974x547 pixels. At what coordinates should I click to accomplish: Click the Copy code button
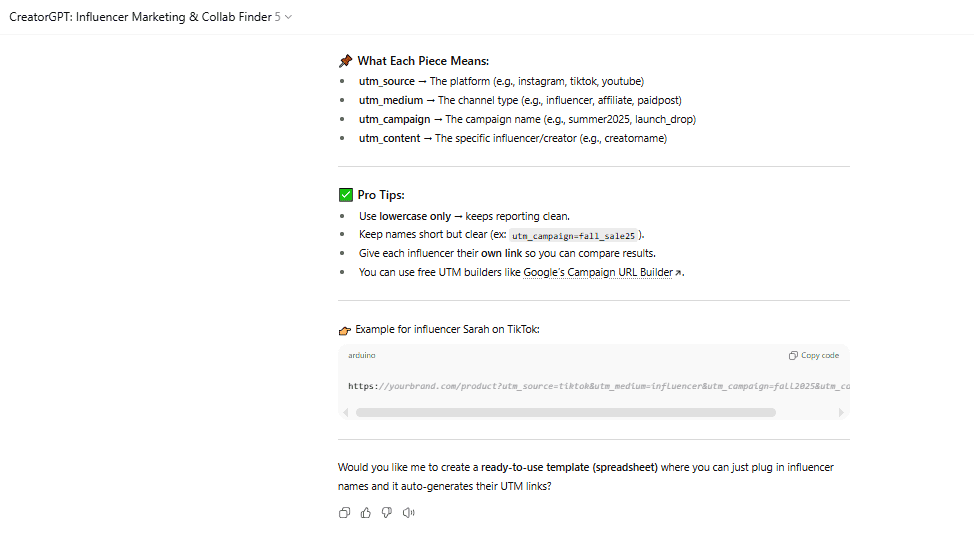814,356
